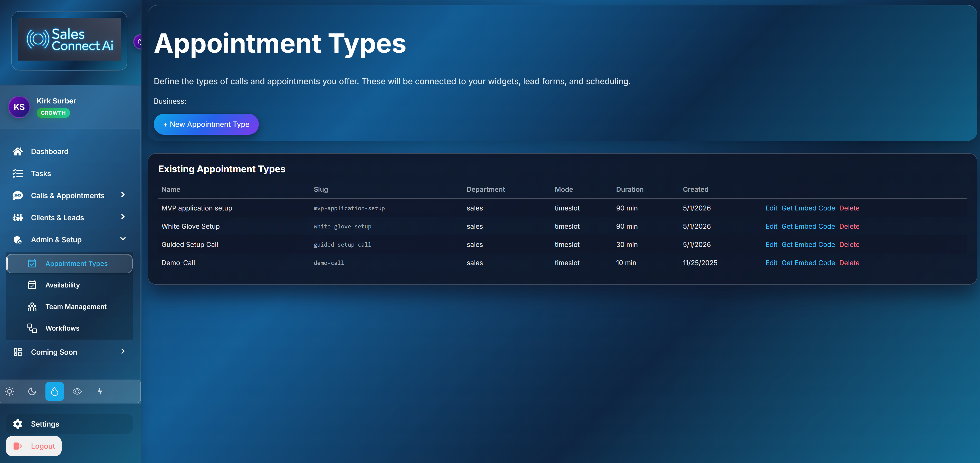Get Embed Code for MVP application setup
Viewport: 980px width, 463px height.
coord(808,208)
